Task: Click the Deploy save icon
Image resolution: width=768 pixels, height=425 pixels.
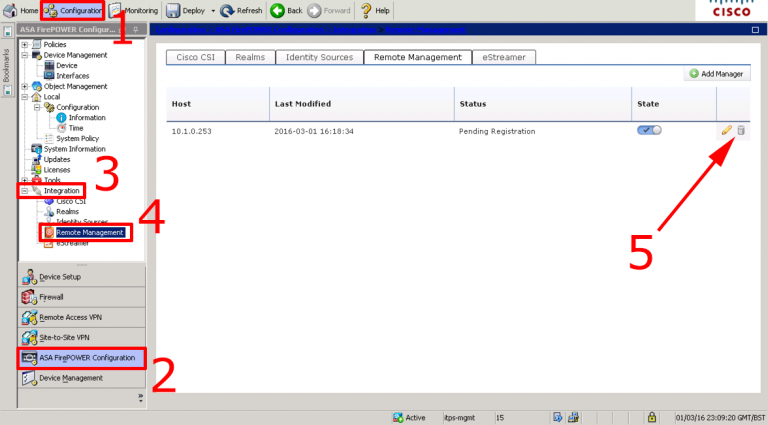Action: [x=173, y=10]
